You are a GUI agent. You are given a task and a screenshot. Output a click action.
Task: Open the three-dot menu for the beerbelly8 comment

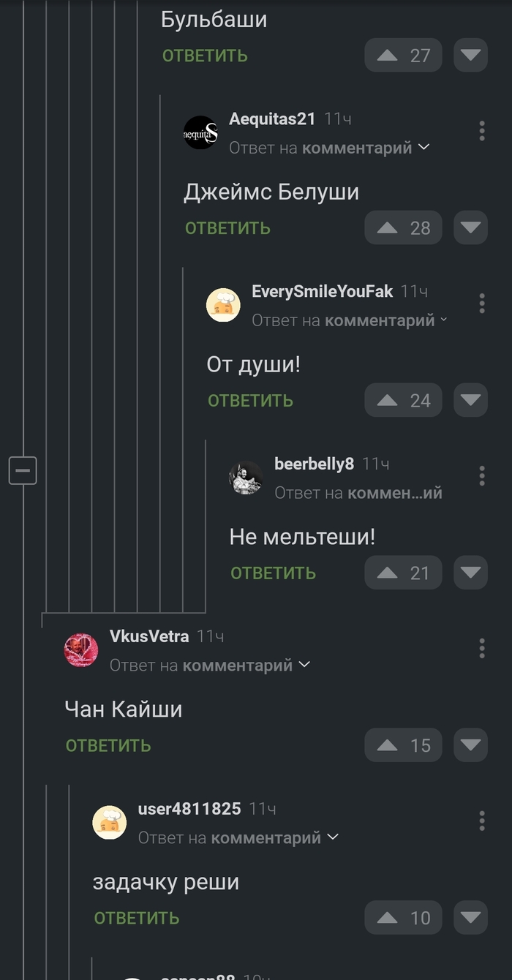pos(482,476)
